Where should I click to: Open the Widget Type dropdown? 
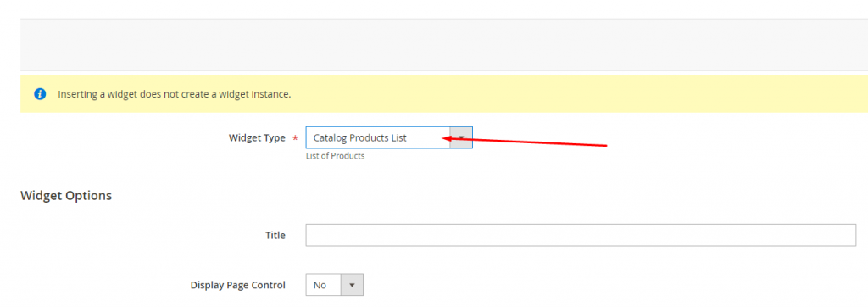388,138
